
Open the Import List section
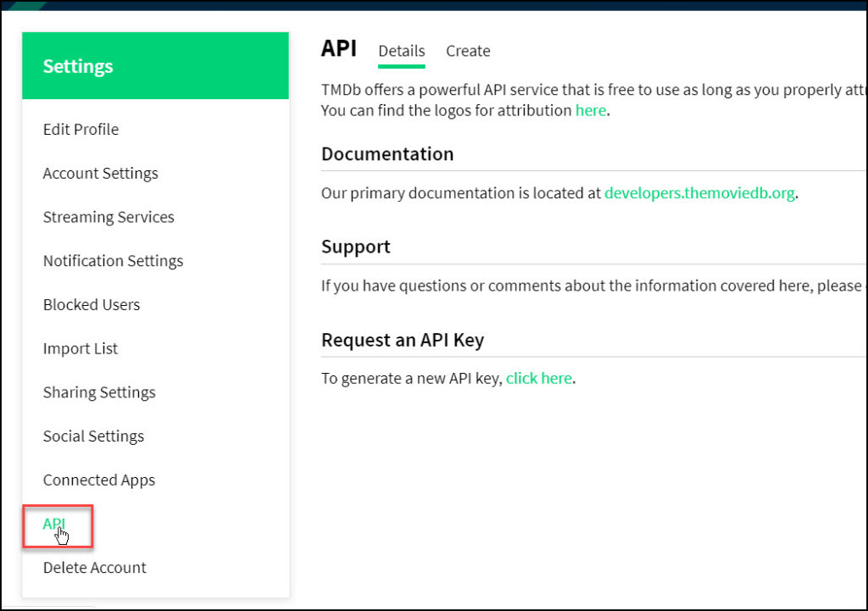coord(80,348)
